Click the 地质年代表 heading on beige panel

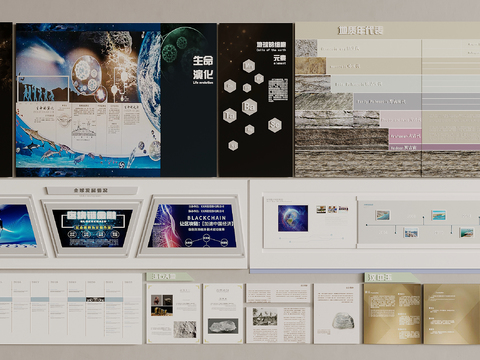[x=360, y=31]
